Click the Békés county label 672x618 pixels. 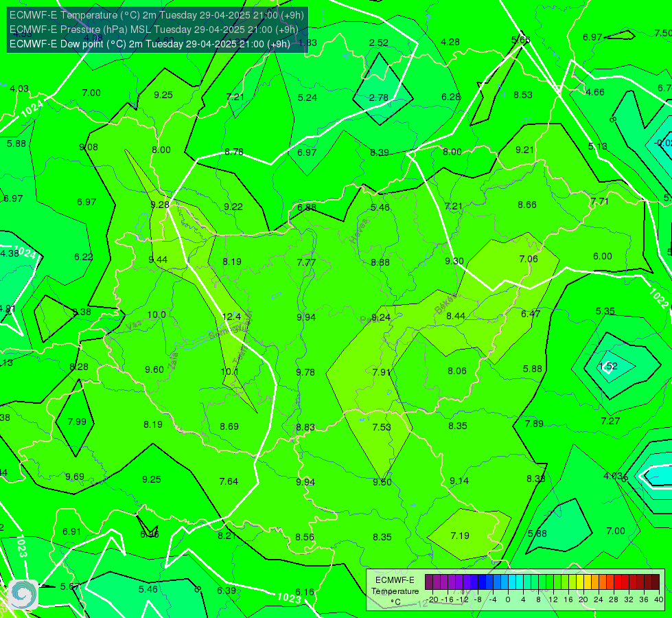(x=445, y=304)
